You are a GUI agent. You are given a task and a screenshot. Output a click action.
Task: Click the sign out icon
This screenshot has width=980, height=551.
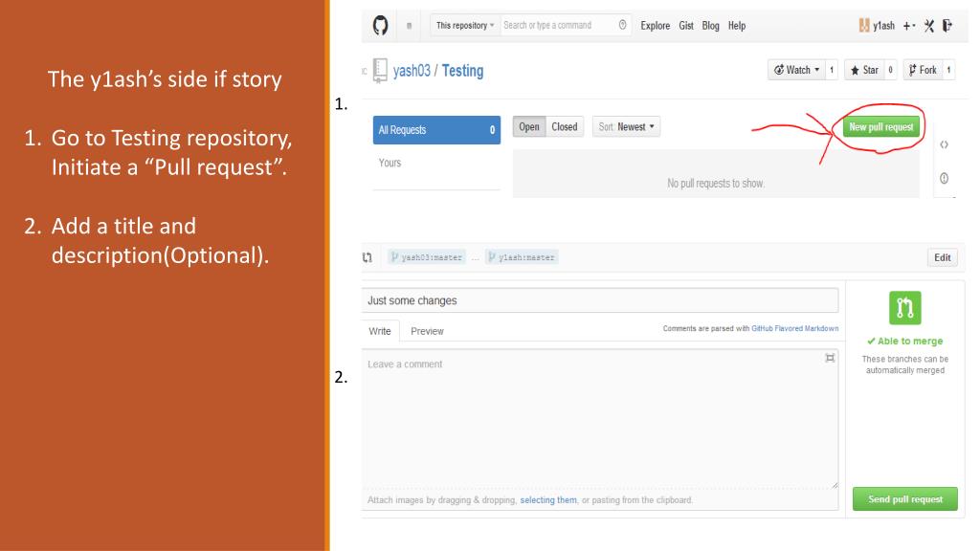tap(947, 26)
